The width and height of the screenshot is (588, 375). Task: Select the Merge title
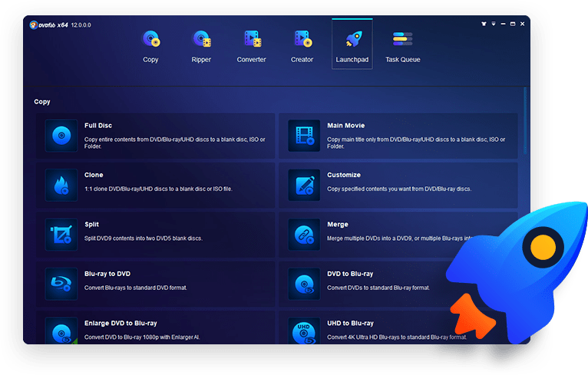pyautogui.click(x=338, y=225)
